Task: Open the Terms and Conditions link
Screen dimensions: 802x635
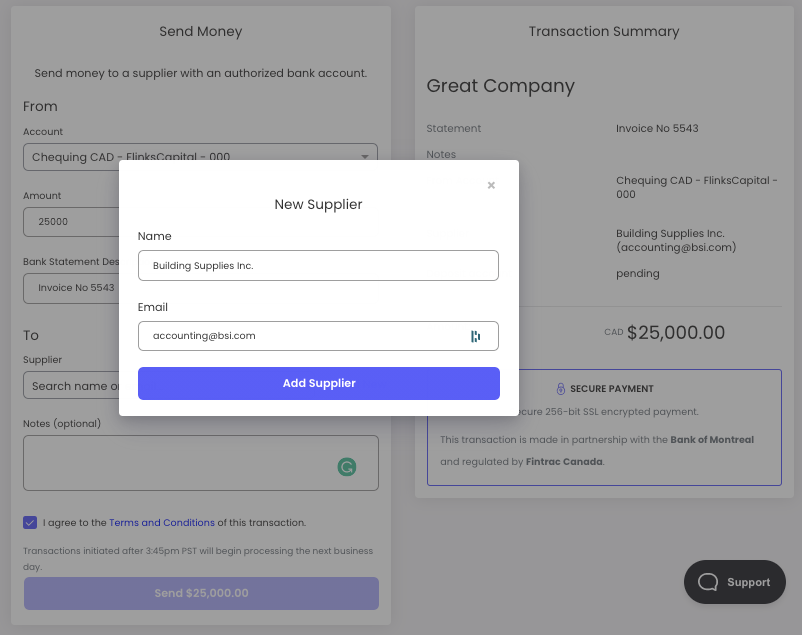Action: point(162,522)
